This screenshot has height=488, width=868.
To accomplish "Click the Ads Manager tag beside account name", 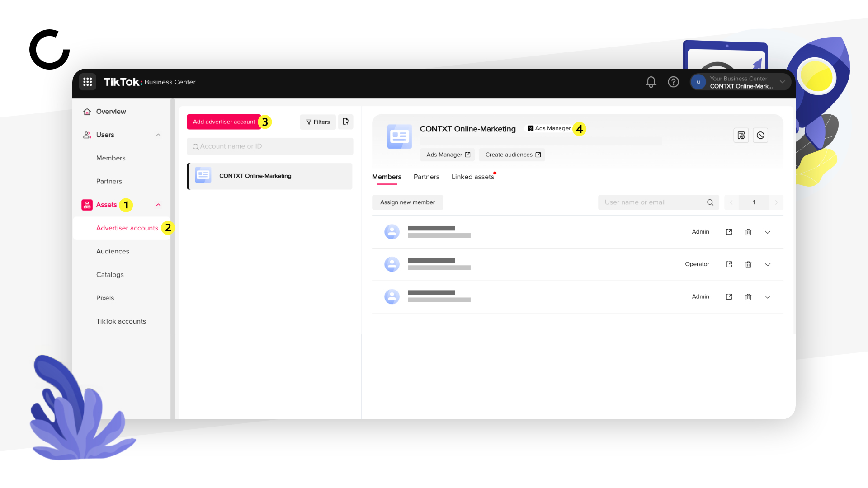I will point(549,129).
